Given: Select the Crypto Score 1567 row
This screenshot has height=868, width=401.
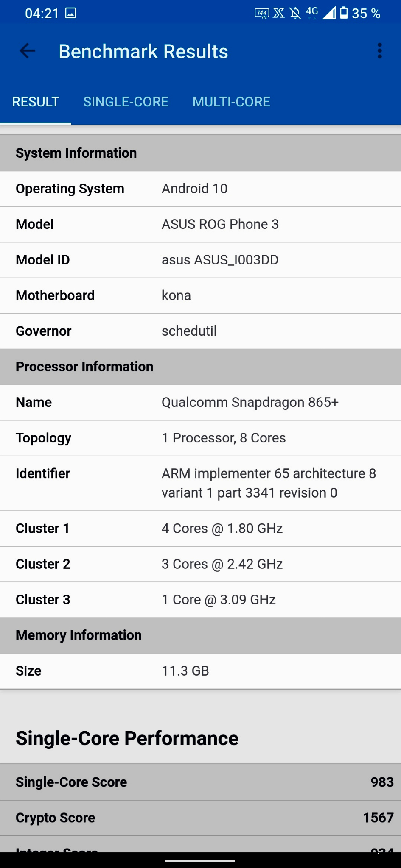Looking at the screenshot, I should 200,818.
